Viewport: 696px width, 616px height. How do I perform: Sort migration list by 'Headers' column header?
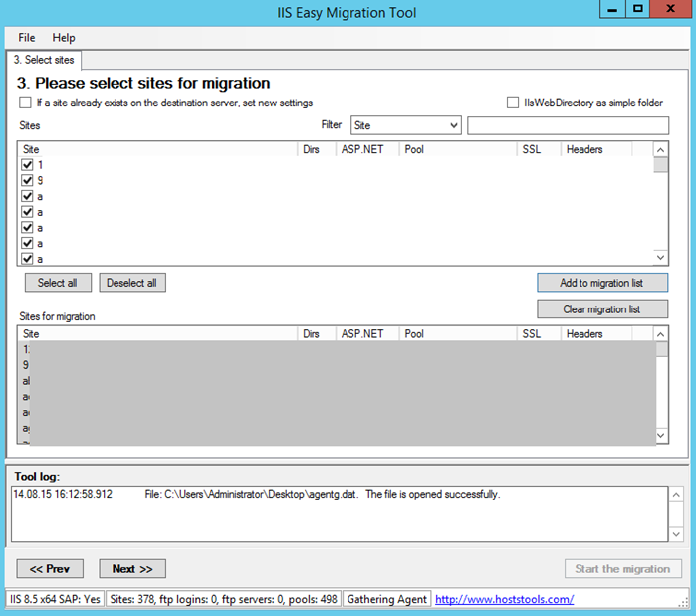click(x=596, y=334)
